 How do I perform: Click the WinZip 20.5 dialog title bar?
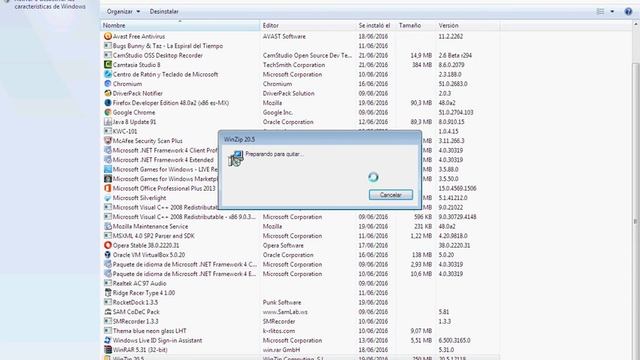[320, 139]
